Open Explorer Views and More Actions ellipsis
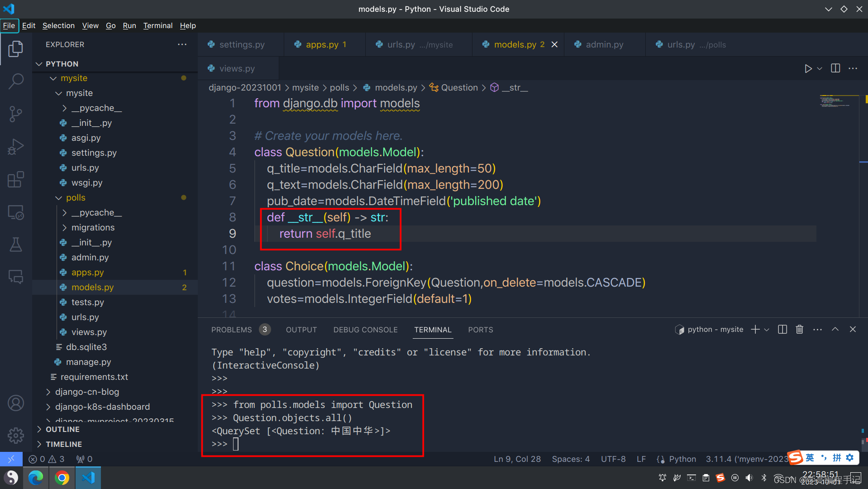 point(182,44)
